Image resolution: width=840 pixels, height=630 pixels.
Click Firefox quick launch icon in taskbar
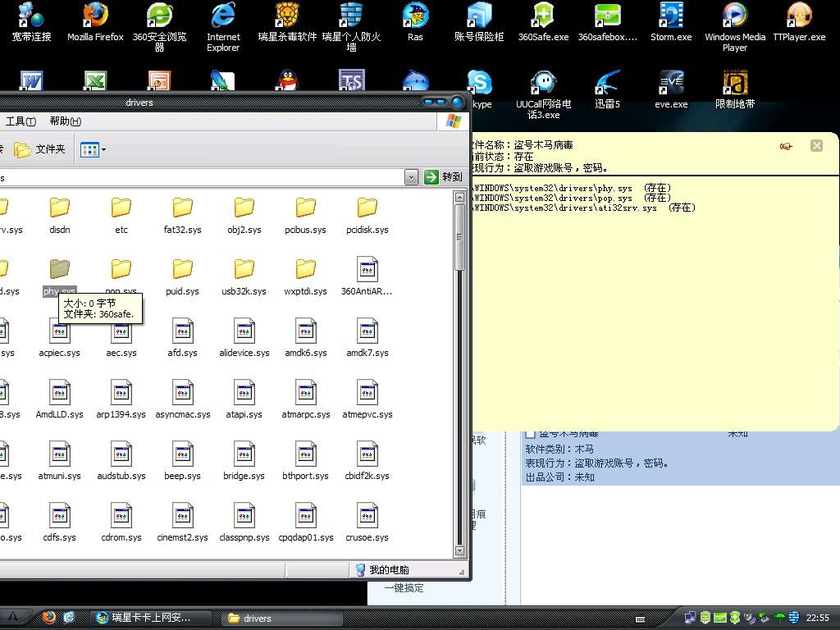pos(48,618)
